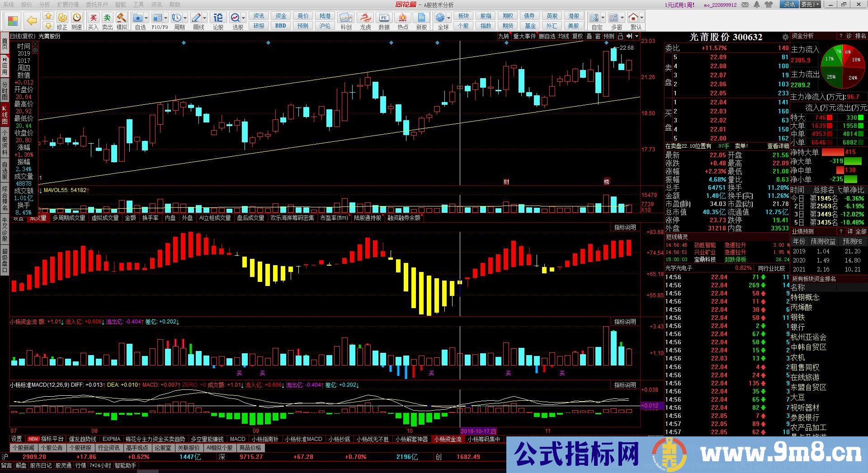Open the 工具 menu
The image size is (868, 473).
tap(138, 5)
